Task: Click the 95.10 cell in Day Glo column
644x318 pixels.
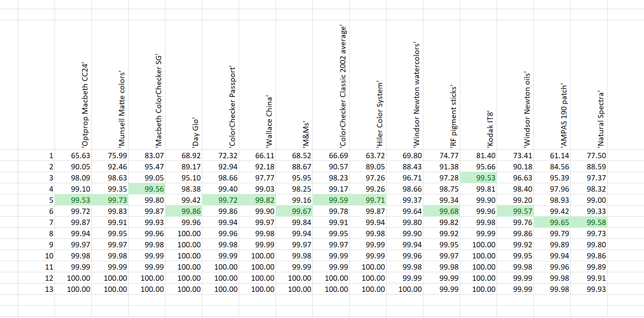Action: pyautogui.click(x=183, y=178)
